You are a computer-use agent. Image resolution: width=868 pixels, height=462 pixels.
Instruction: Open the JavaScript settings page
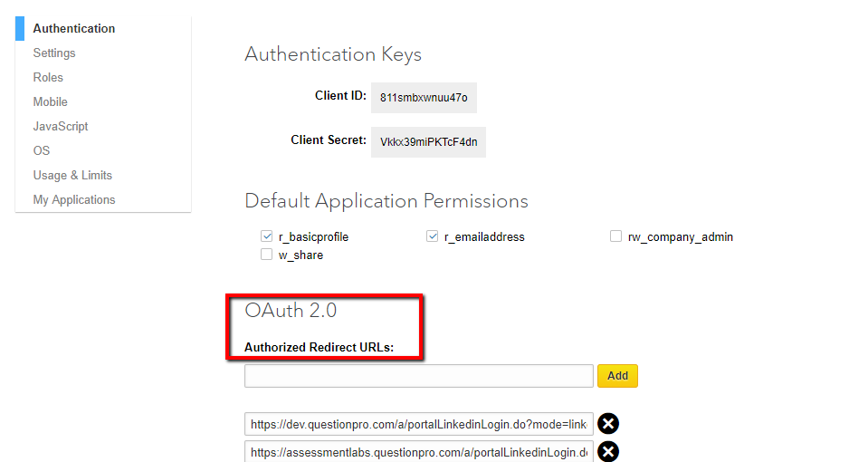[x=61, y=126]
